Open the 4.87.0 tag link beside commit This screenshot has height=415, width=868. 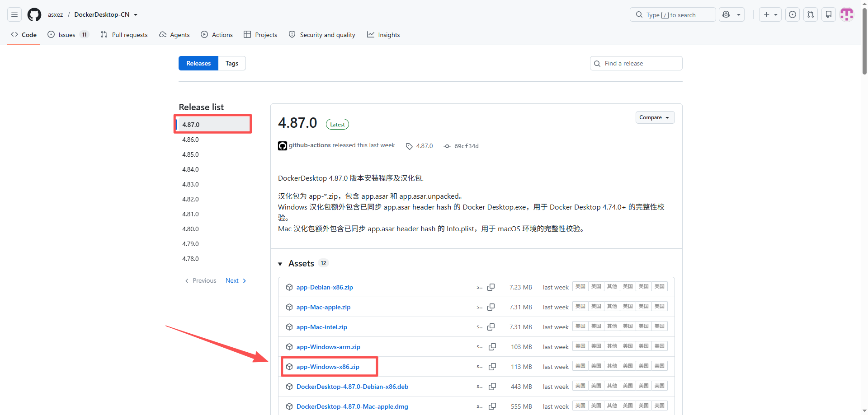pos(420,146)
